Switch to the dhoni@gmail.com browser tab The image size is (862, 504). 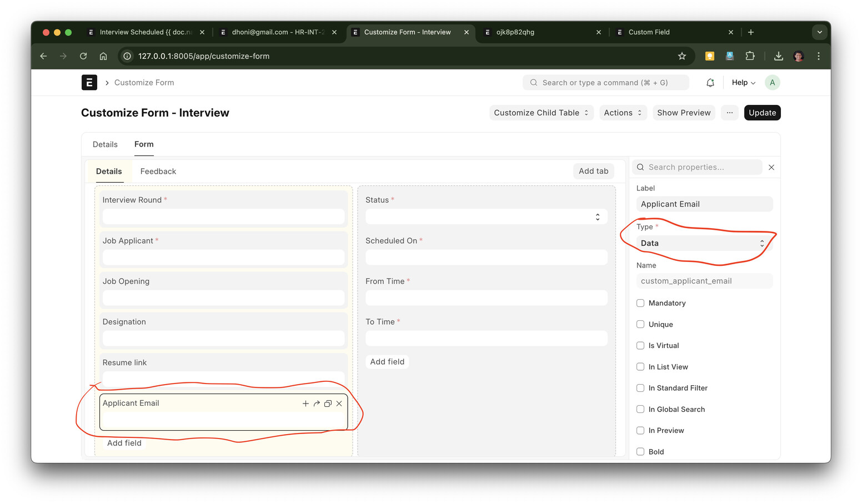pyautogui.click(x=277, y=32)
